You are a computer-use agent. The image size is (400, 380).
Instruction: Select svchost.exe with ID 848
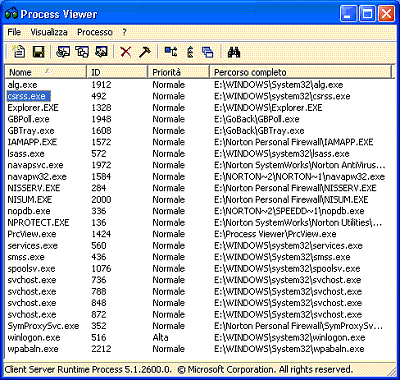32,303
